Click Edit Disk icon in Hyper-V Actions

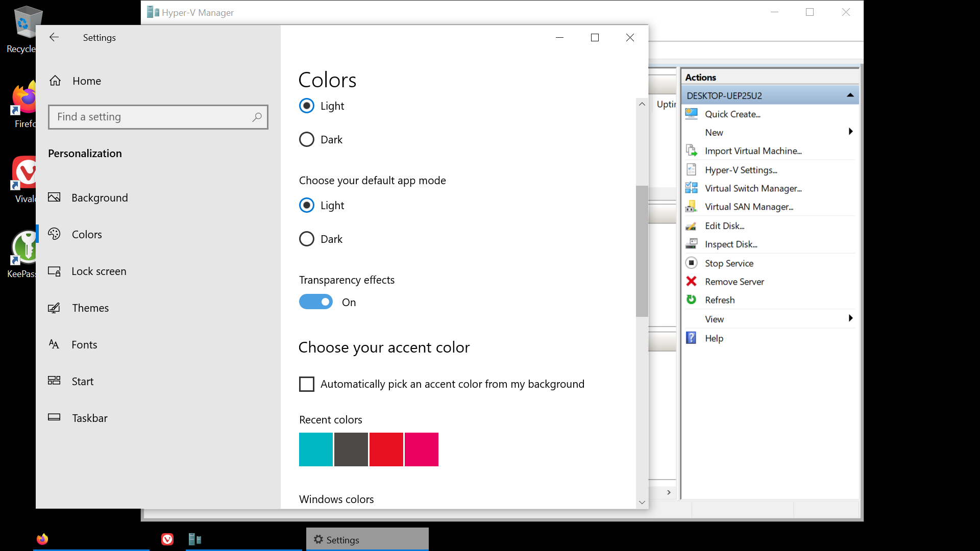(x=691, y=226)
